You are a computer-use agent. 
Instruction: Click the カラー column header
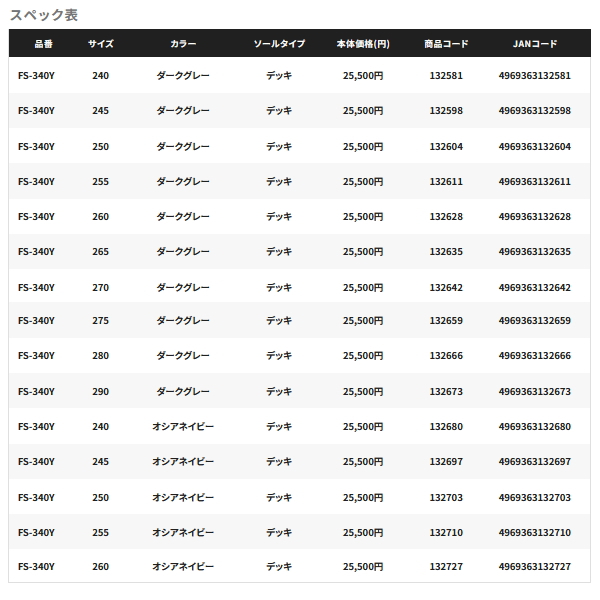tap(183, 44)
